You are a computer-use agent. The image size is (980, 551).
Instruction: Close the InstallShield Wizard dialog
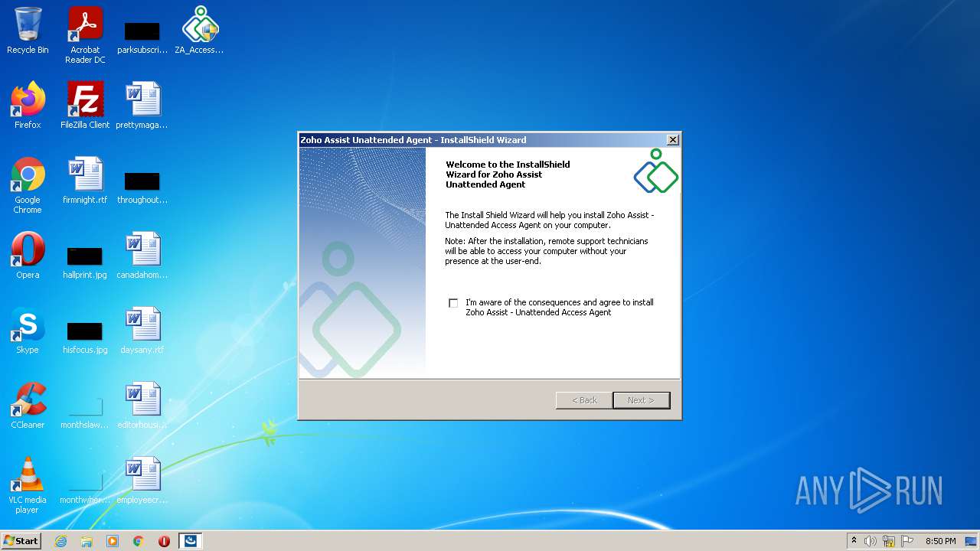(x=672, y=140)
